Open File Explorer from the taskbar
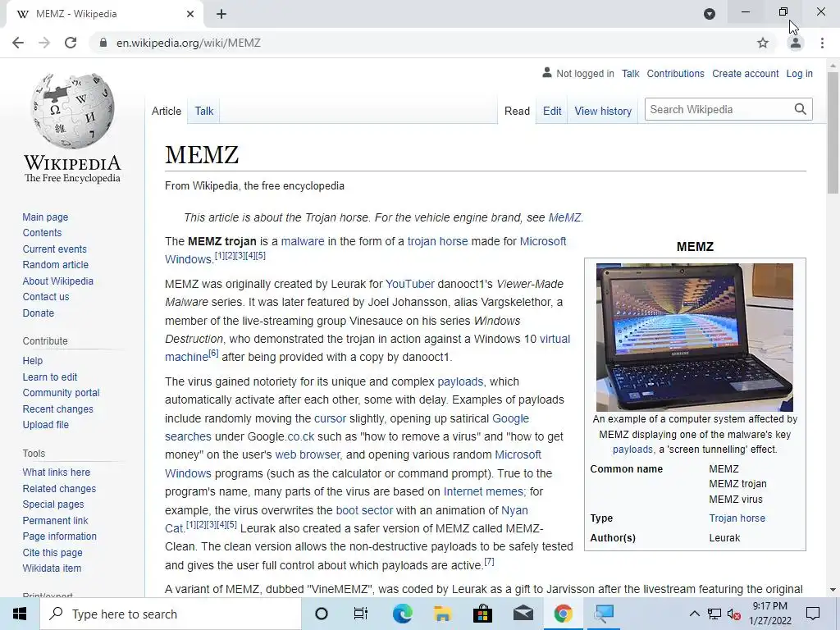This screenshot has width=840, height=630. (442, 614)
